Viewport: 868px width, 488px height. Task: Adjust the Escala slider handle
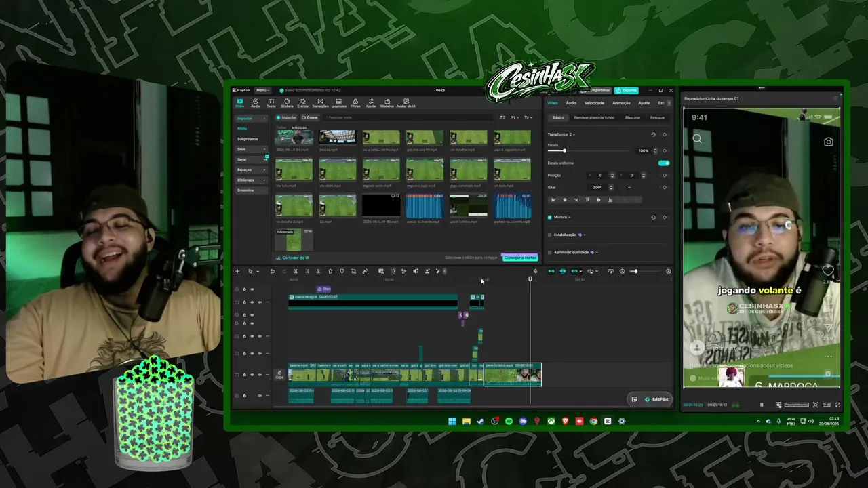tap(564, 150)
